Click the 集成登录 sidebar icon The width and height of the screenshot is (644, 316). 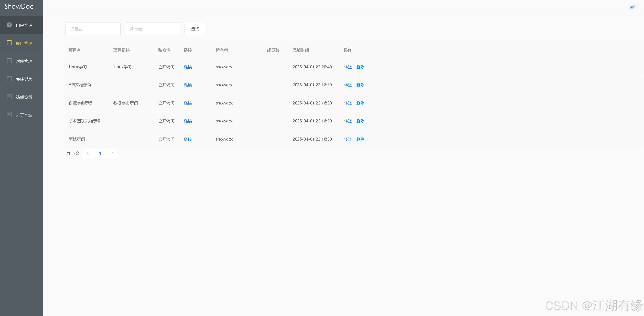[9, 79]
